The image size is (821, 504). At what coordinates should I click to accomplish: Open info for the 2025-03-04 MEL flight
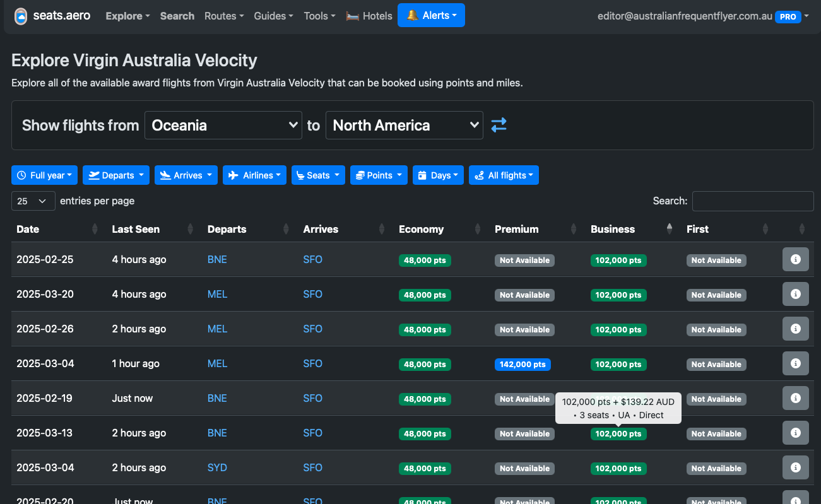tap(795, 363)
